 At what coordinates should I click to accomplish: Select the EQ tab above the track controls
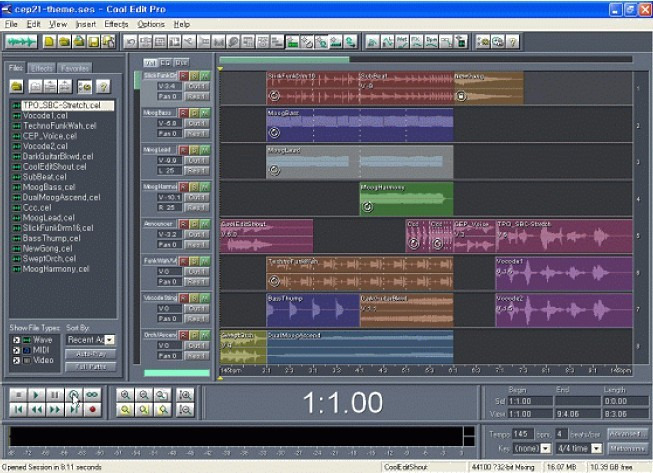tap(165, 63)
